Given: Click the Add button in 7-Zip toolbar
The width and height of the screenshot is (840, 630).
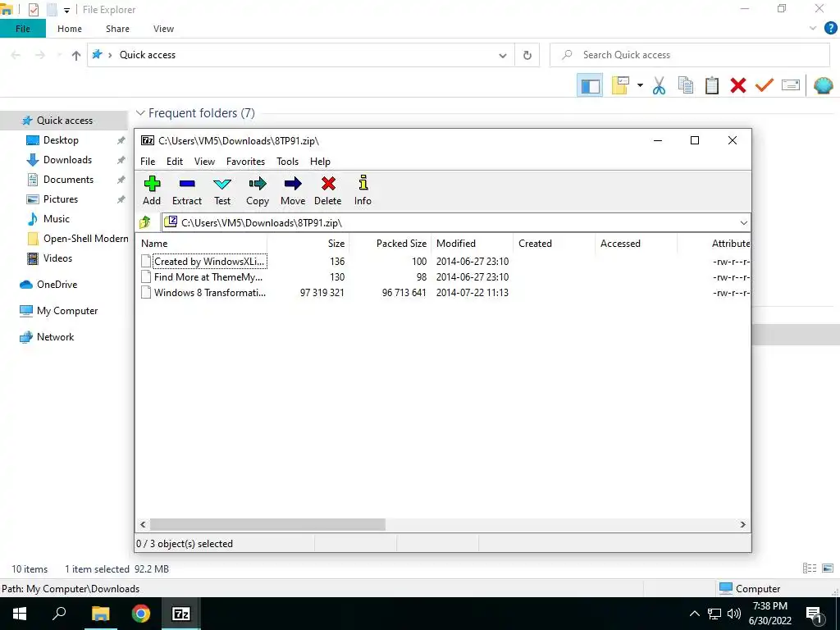Looking at the screenshot, I should point(152,190).
